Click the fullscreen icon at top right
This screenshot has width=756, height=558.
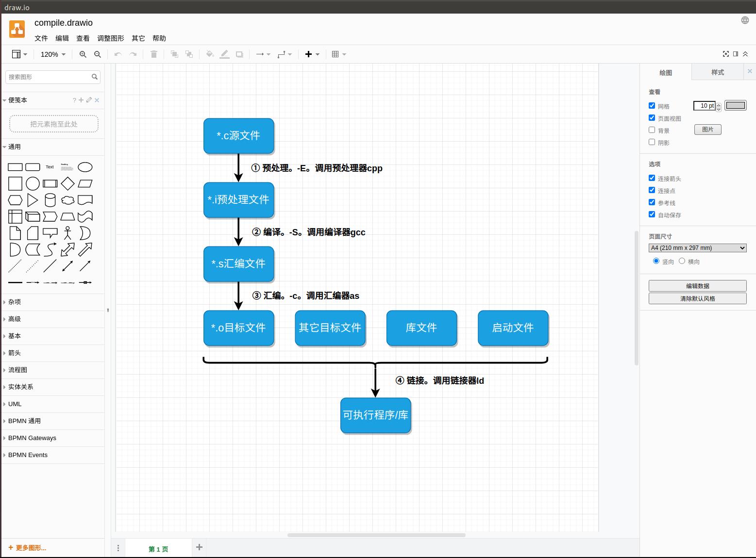point(726,54)
